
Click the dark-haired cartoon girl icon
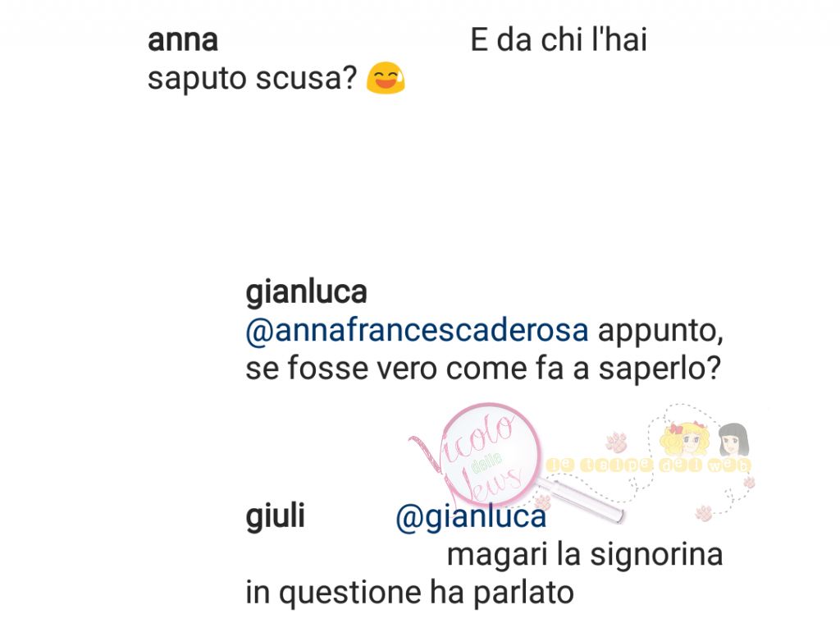pos(733,440)
